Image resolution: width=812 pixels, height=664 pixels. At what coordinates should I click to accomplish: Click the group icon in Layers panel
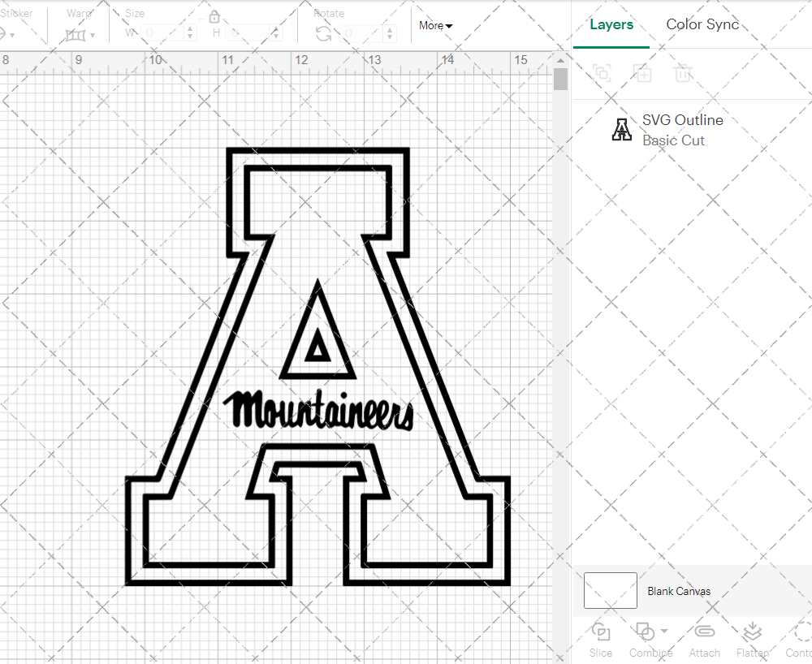point(602,73)
